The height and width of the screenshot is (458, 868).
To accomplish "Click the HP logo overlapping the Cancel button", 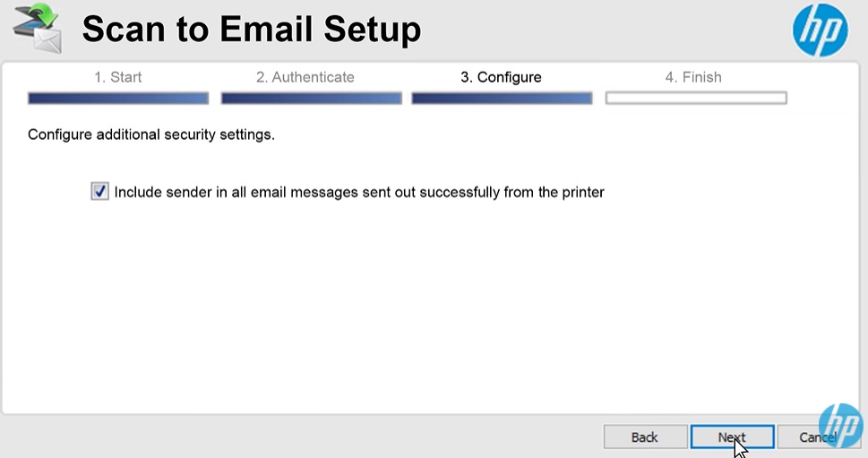I will click(x=840, y=425).
